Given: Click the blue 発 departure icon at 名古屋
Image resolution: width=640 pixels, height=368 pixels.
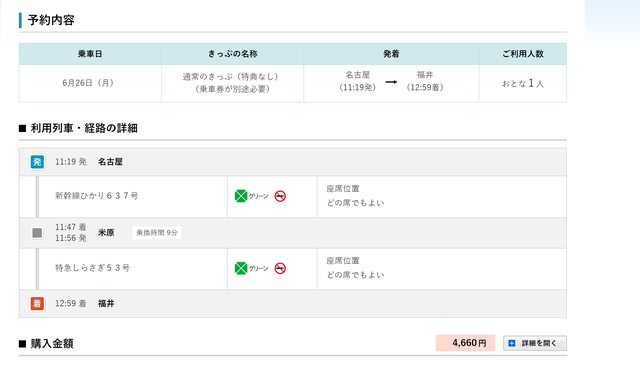Looking at the screenshot, I should pos(37,162).
